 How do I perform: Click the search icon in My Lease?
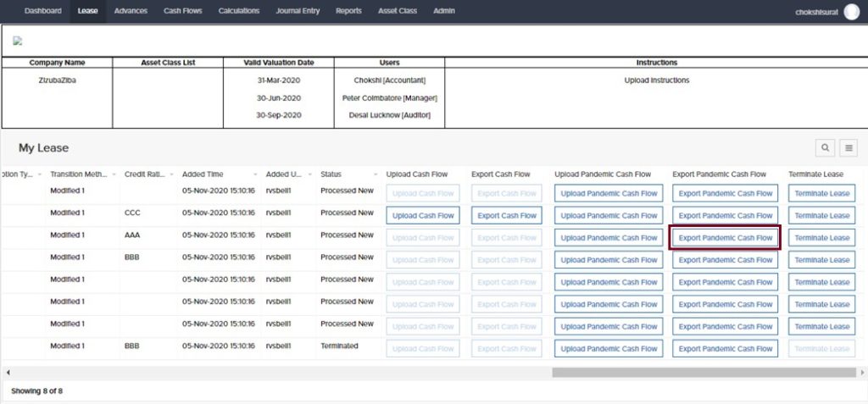point(825,148)
